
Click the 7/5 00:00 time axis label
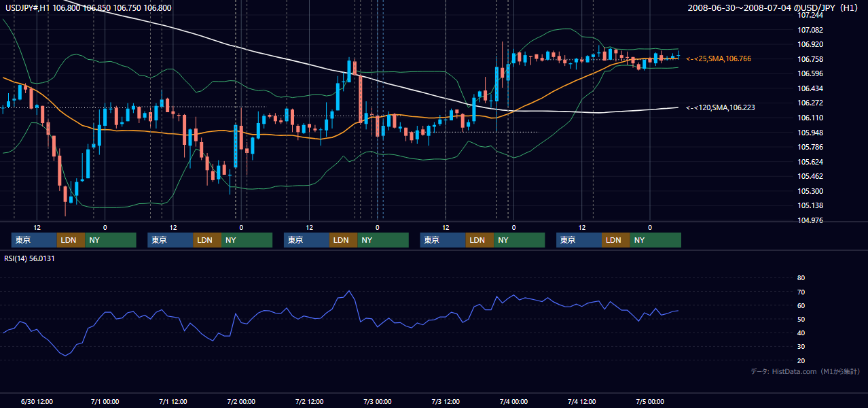(x=650, y=401)
